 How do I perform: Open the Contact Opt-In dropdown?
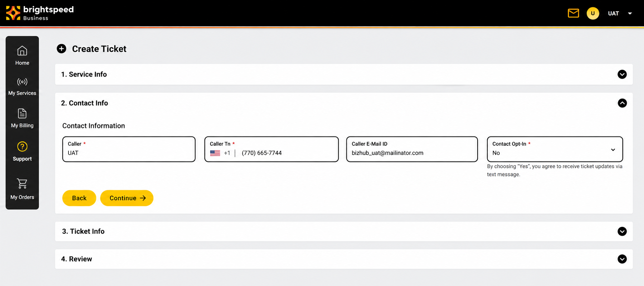point(555,149)
